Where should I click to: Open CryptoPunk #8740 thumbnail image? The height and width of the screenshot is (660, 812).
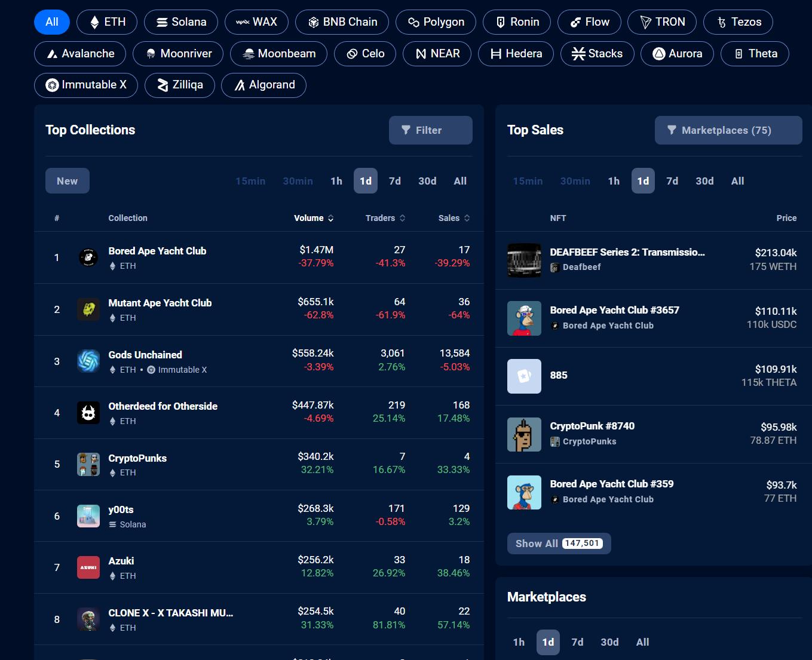pyautogui.click(x=524, y=434)
